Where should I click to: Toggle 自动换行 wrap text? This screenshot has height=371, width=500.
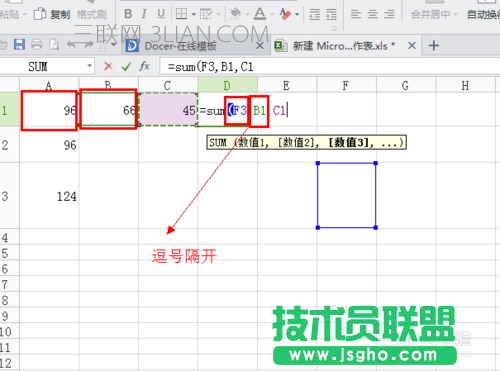coord(483,14)
